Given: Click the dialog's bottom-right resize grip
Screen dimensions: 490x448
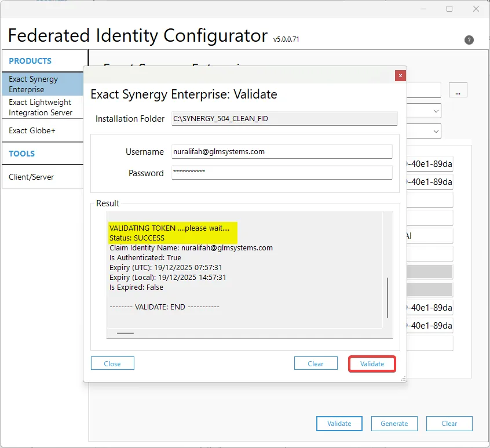Looking at the screenshot, I should coord(403,378).
